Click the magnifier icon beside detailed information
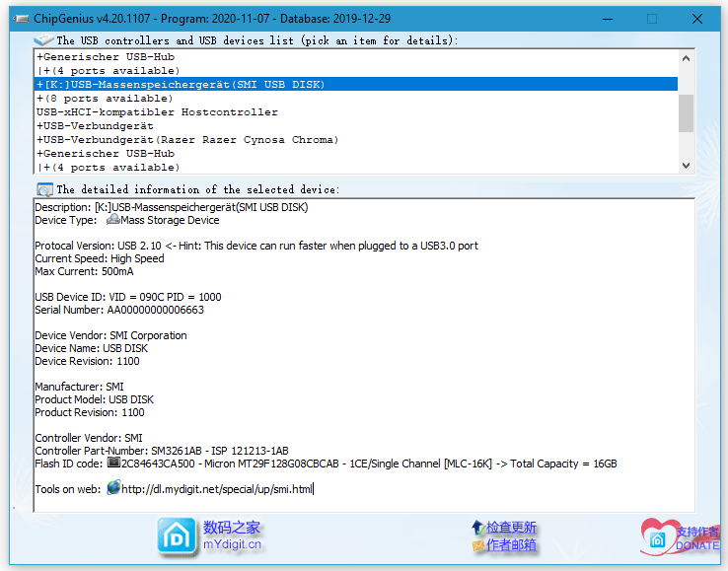 click(45, 189)
